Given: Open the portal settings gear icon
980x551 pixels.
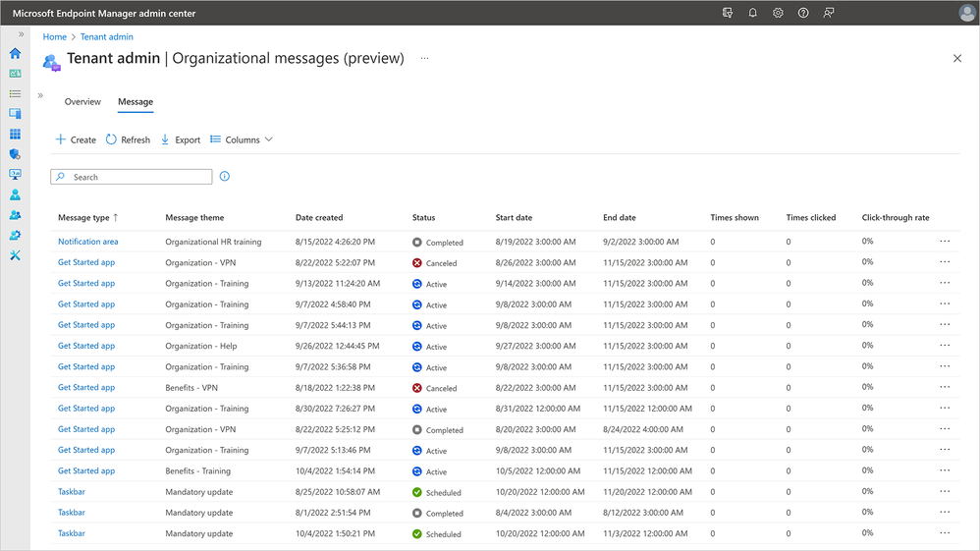Looking at the screenshot, I should tap(778, 13).
